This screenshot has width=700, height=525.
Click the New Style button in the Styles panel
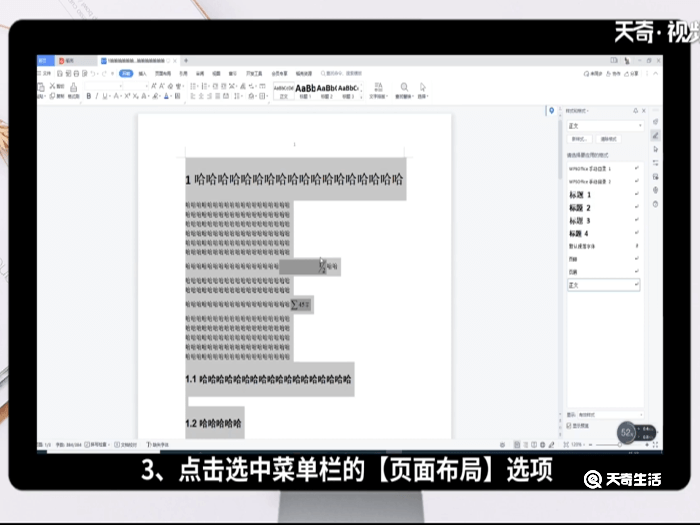579,139
